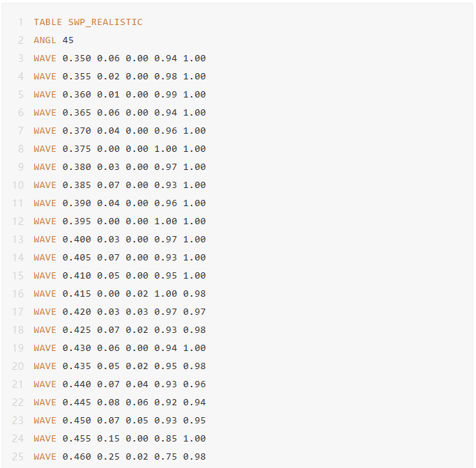The width and height of the screenshot is (476, 468).
Task: Select the SWP_REALISTIC table name
Action: tap(105, 22)
